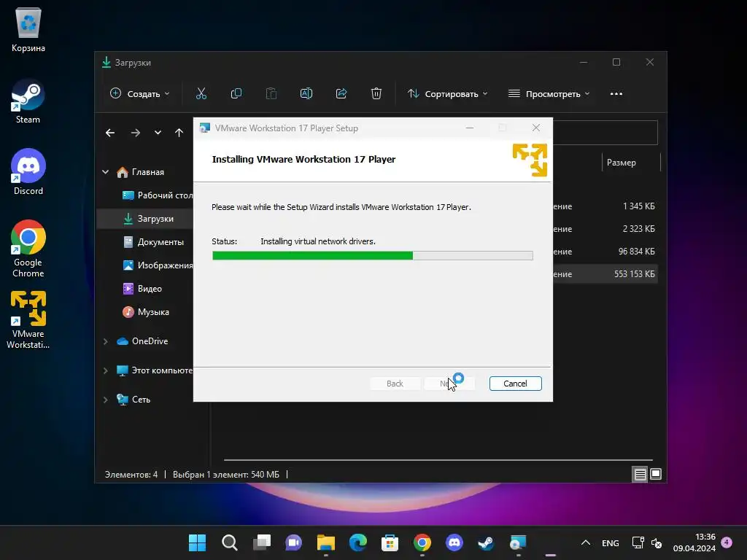
Task: Click the ENG language indicator
Action: [611, 542]
